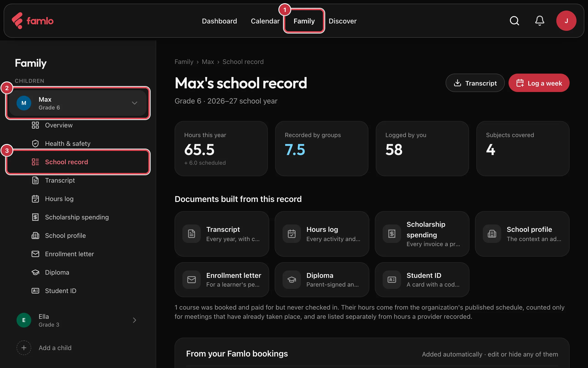Open the Transcript document card title
588x368 pixels.
tap(223, 230)
